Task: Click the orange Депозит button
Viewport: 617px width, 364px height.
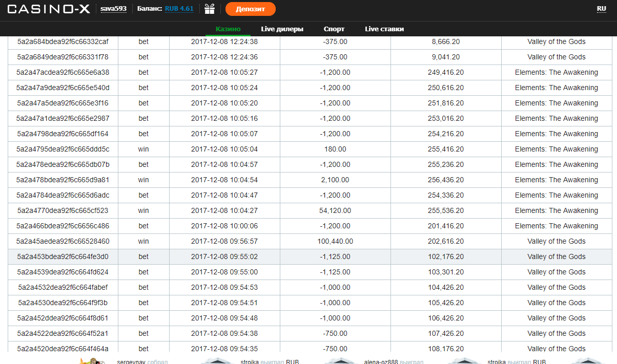Action: tap(251, 9)
